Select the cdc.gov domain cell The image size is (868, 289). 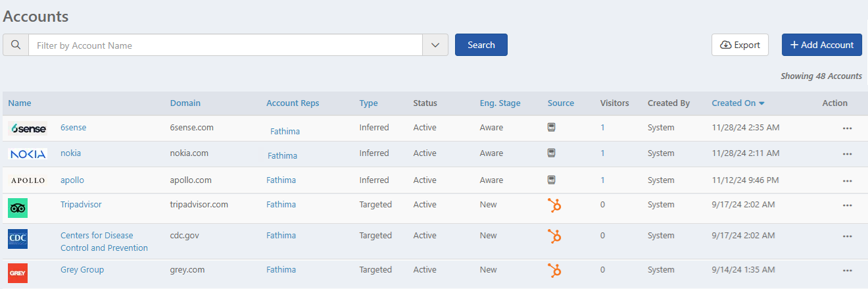[x=185, y=236]
